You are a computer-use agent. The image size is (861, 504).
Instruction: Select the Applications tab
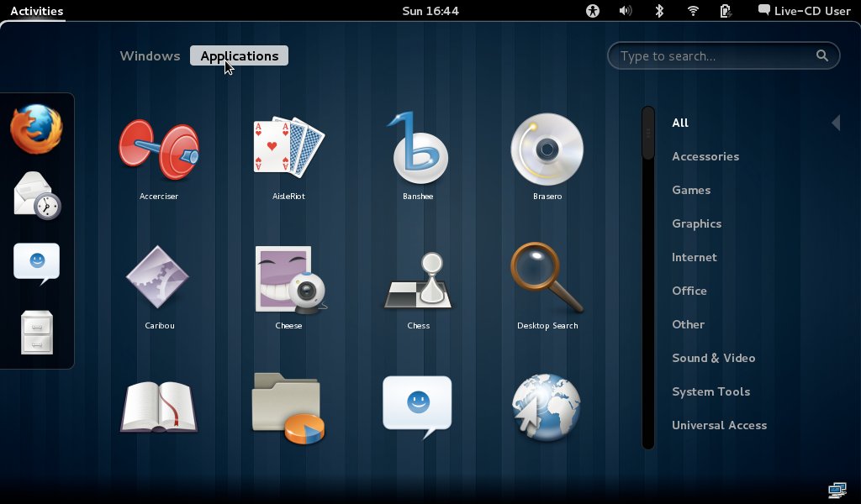click(x=239, y=56)
